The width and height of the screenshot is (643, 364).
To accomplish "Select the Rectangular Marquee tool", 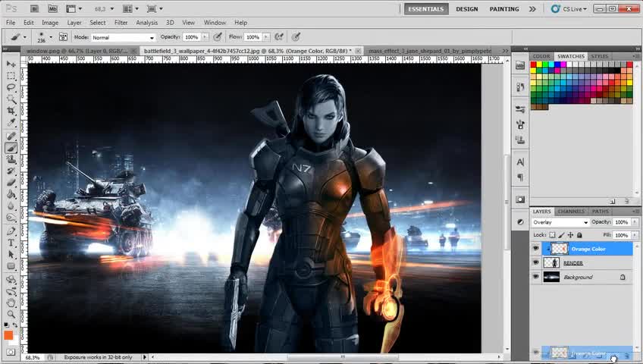I will 11,76.
